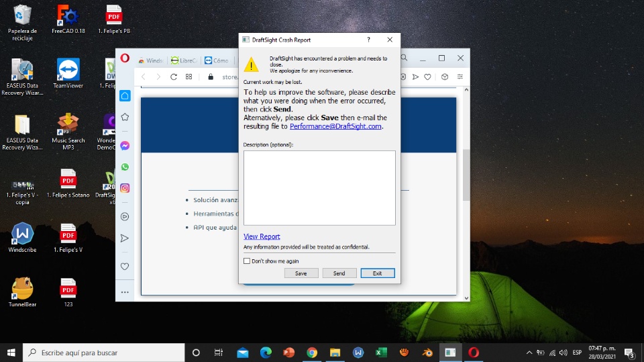The image size is (644, 362).
Task: Open Excel from the taskbar
Action: [381, 353]
